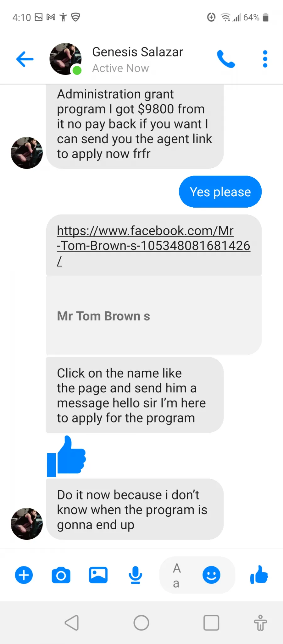
Task: Open the facebook.com/Mr-Tom-Brown-s link
Action: coord(153,245)
